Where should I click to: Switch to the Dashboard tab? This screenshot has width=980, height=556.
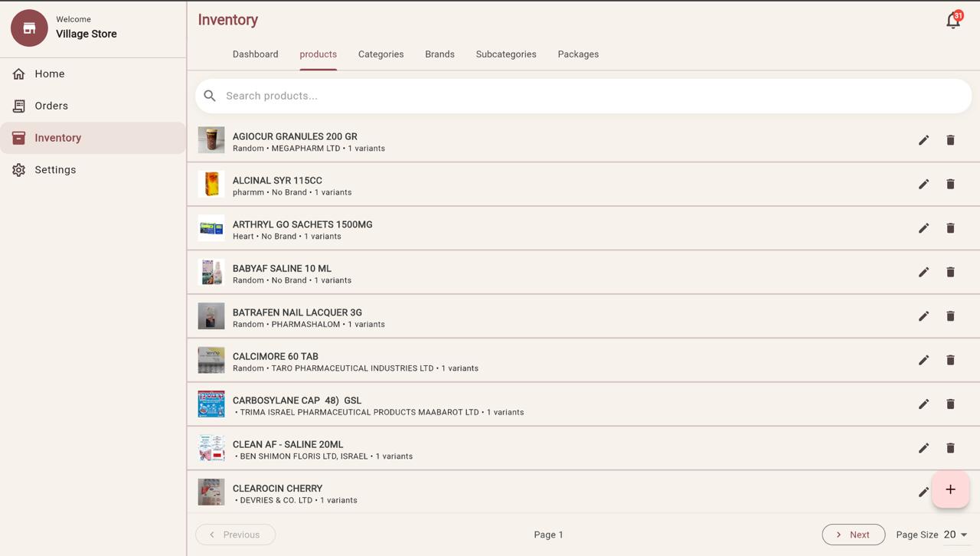pos(255,54)
